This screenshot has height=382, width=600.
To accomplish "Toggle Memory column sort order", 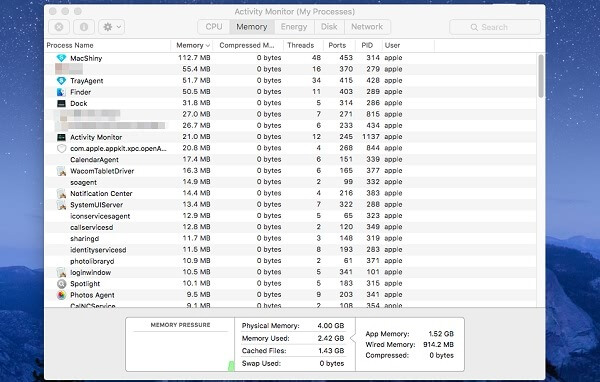I will (192, 45).
